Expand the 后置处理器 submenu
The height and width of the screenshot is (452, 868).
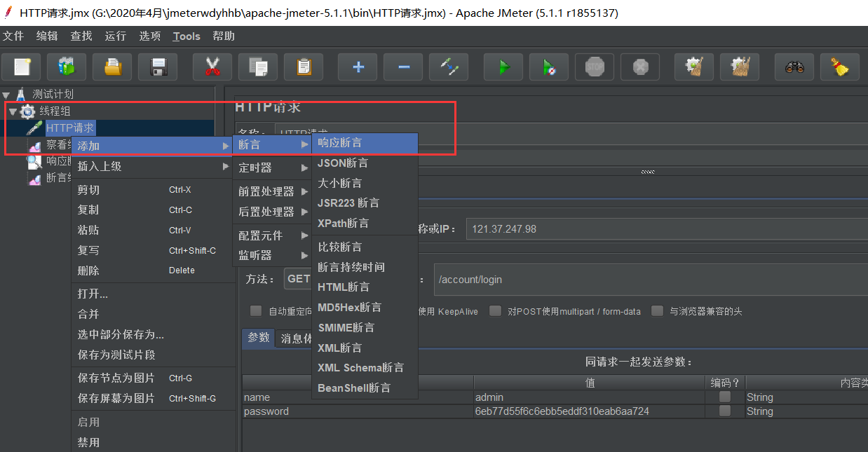272,212
